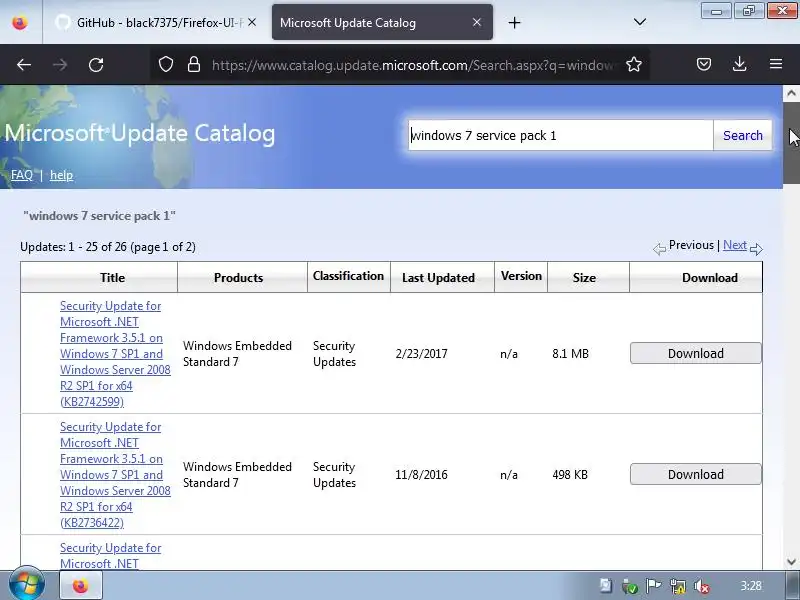Screen dimensions: 800x600
Task: Click the Search button
Action: [x=742, y=135]
